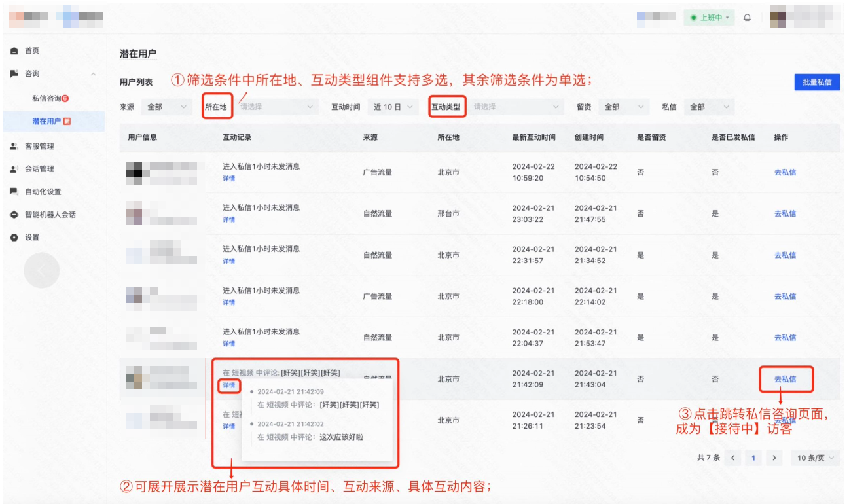Go to previous page arrow

pos(733,458)
